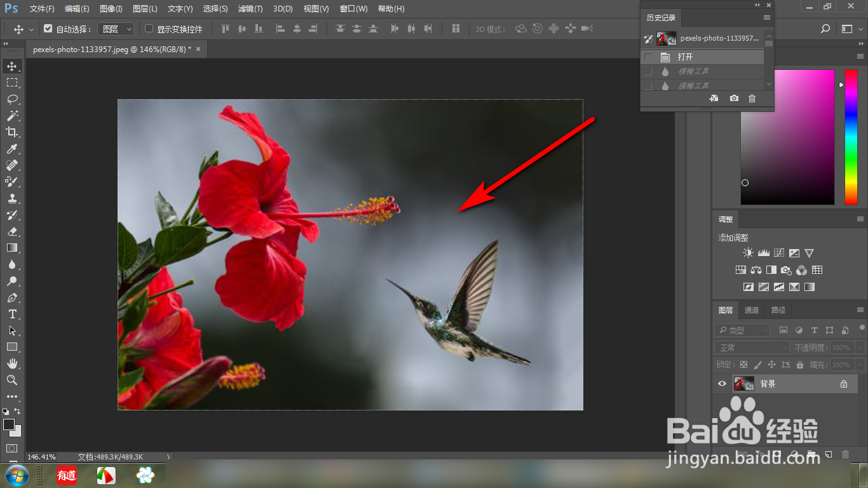Image resolution: width=868 pixels, height=488 pixels.
Task: Select the Eyedropper tool
Action: click(12, 149)
